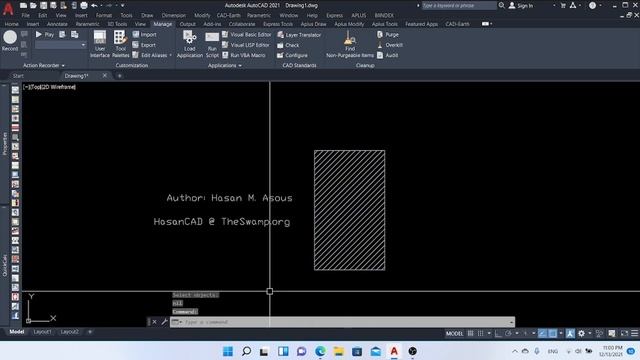Click the Open file icon in quick access toolbar
This screenshot has width=640, height=360.
tap(33, 5)
